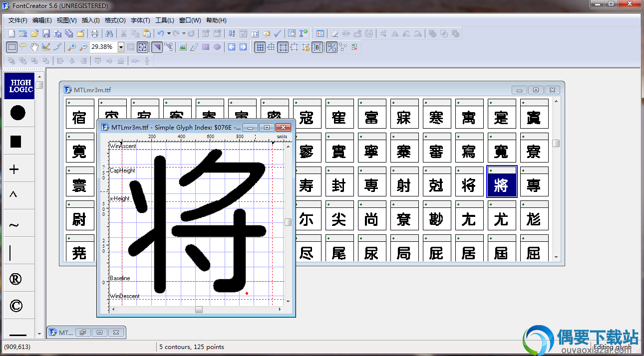The image size is (644, 356).
Task: Toggle contour mode arrow button
Action: 157,47
